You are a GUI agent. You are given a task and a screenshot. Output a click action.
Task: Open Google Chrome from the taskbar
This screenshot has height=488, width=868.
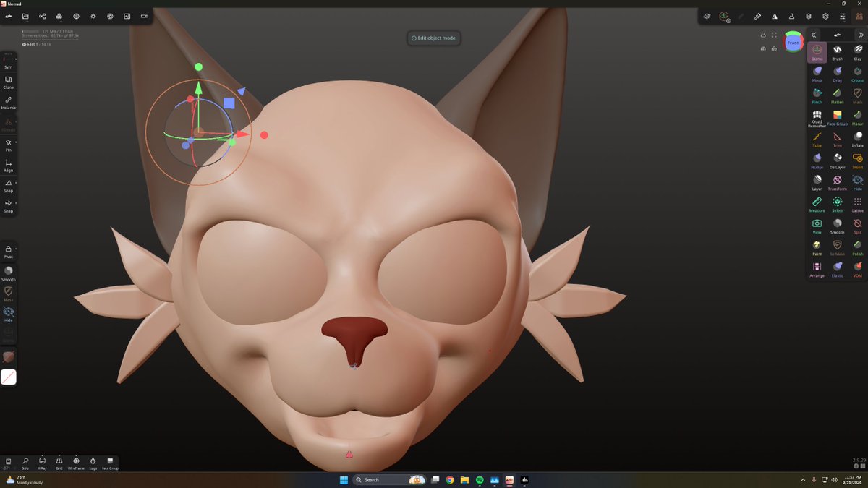pos(450,479)
